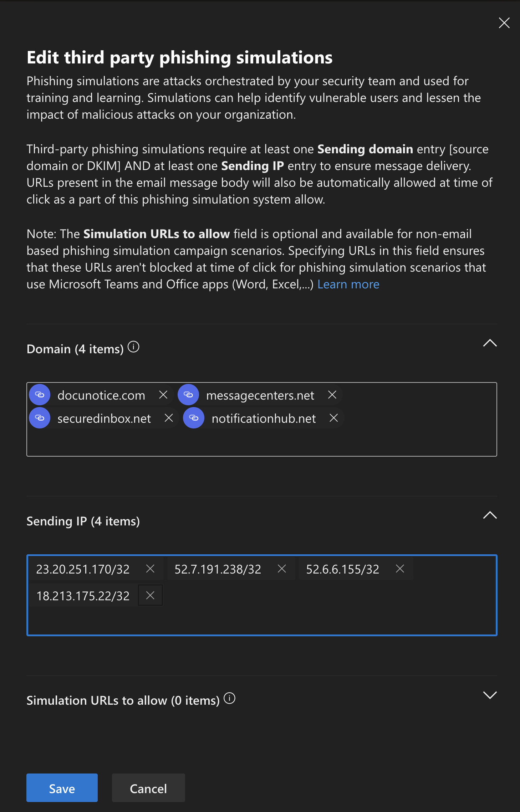Screen dimensions: 520x812
Task: Close the edit phishing simulations panel
Action: pyautogui.click(x=504, y=23)
